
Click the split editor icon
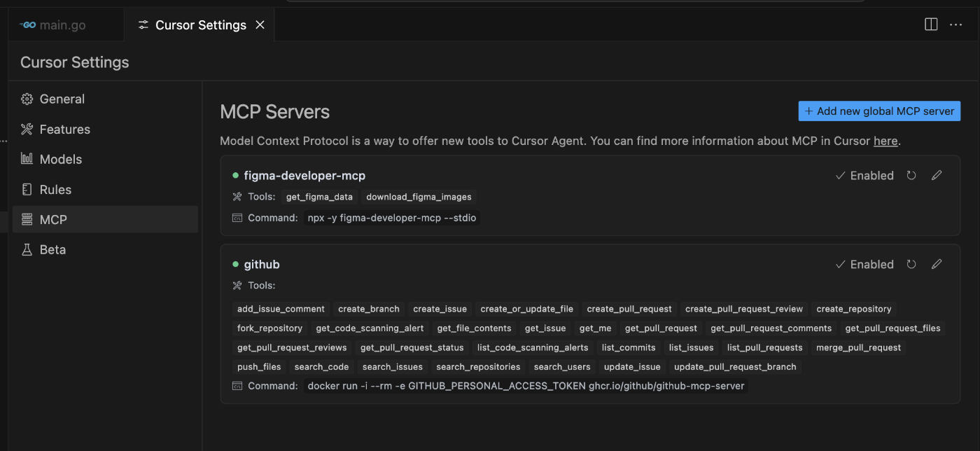point(931,25)
